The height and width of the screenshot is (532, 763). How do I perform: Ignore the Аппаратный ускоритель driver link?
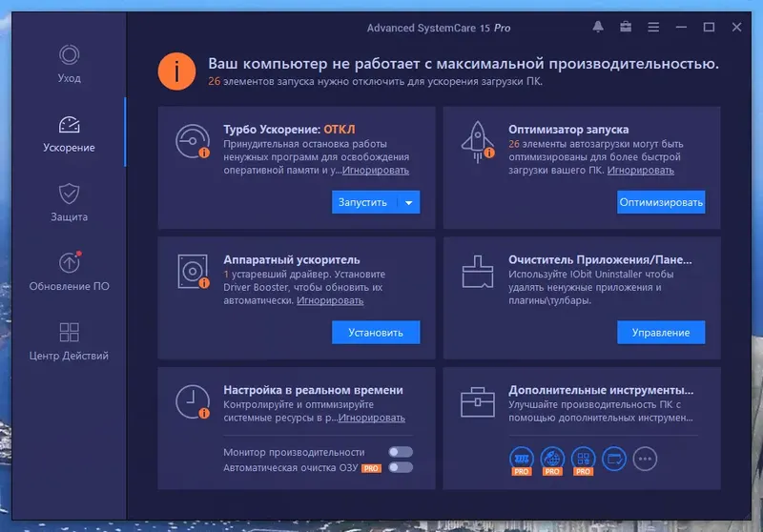click(330, 300)
